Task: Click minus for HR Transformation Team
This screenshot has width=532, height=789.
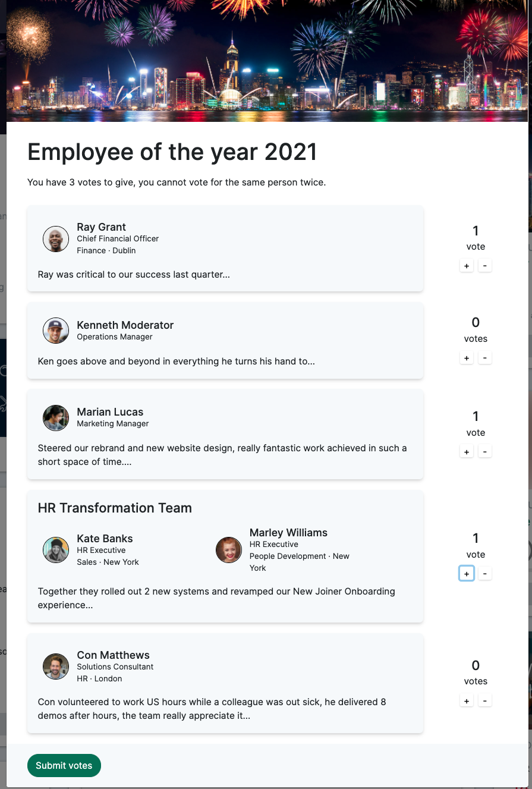Action: point(485,574)
